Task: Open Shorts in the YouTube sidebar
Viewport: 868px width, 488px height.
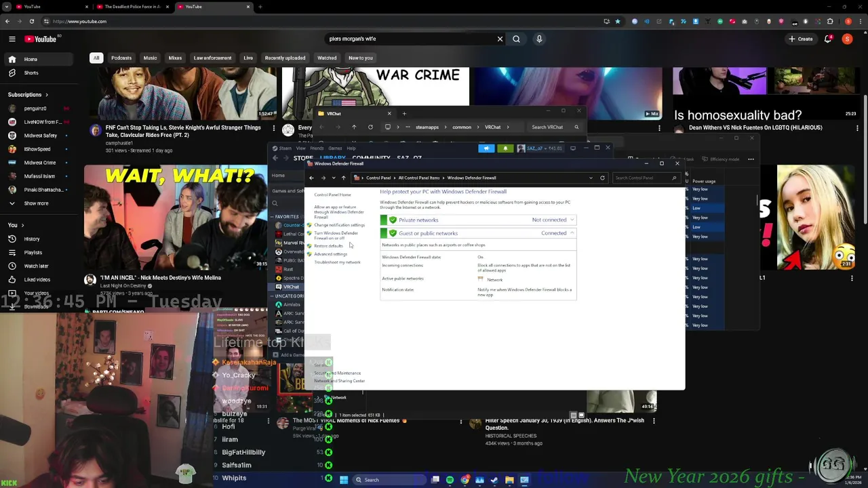Action: coord(31,73)
